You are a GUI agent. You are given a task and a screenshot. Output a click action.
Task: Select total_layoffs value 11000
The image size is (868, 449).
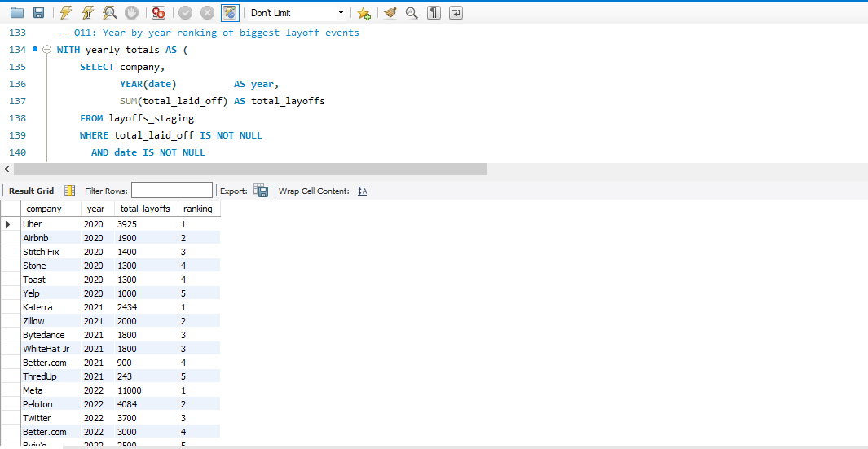[x=146, y=390]
